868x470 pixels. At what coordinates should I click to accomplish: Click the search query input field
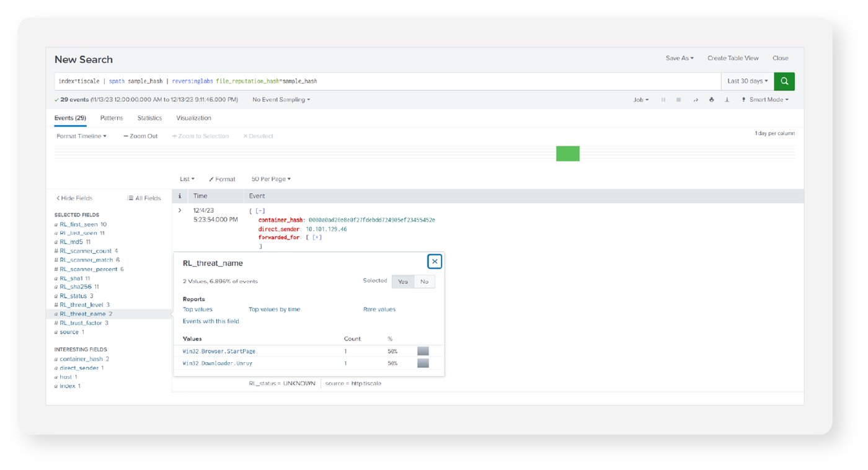pos(387,81)
